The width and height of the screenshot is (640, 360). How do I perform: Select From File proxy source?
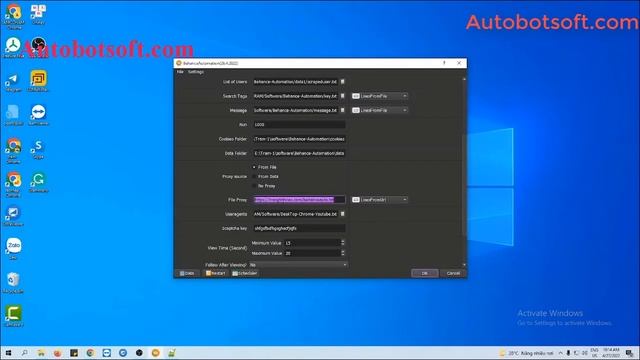point(264,167)
